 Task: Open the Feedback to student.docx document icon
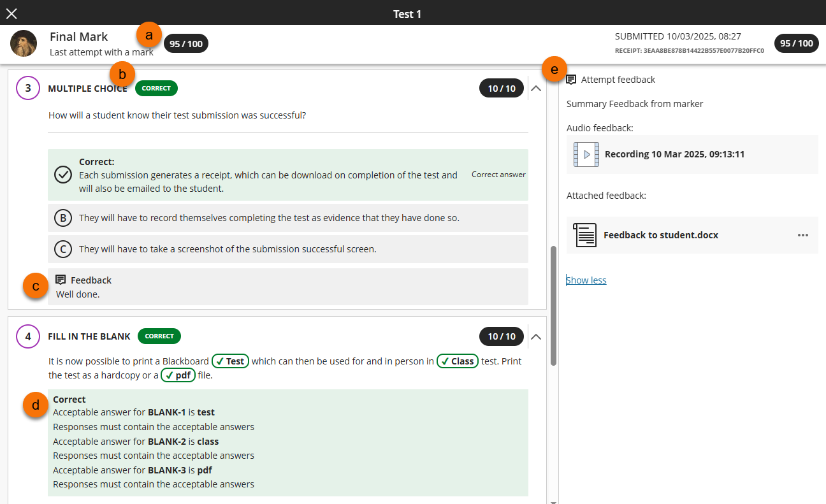pyautogui.click(x=584, y=235)
